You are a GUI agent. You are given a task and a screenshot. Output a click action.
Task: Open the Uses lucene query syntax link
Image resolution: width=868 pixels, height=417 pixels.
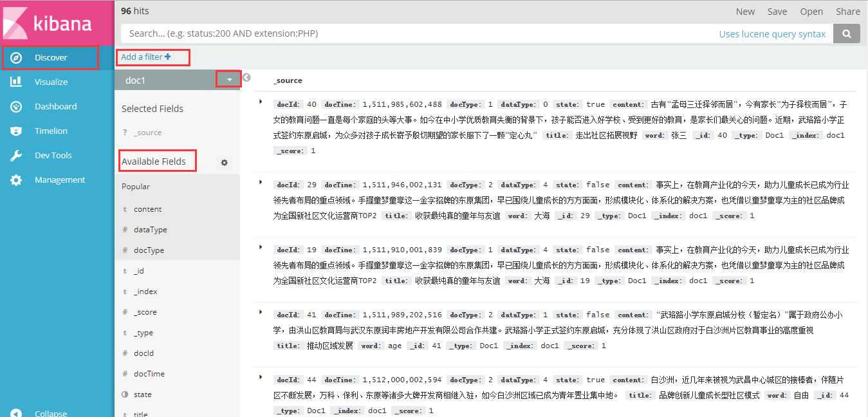772,34
